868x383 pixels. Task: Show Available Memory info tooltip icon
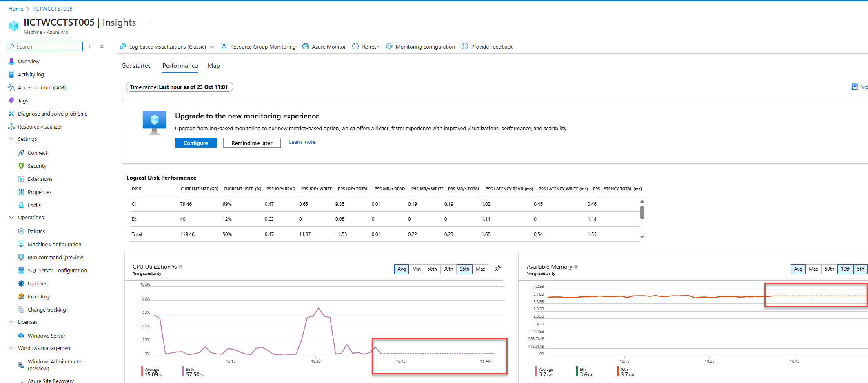click(x=576, y=267)
